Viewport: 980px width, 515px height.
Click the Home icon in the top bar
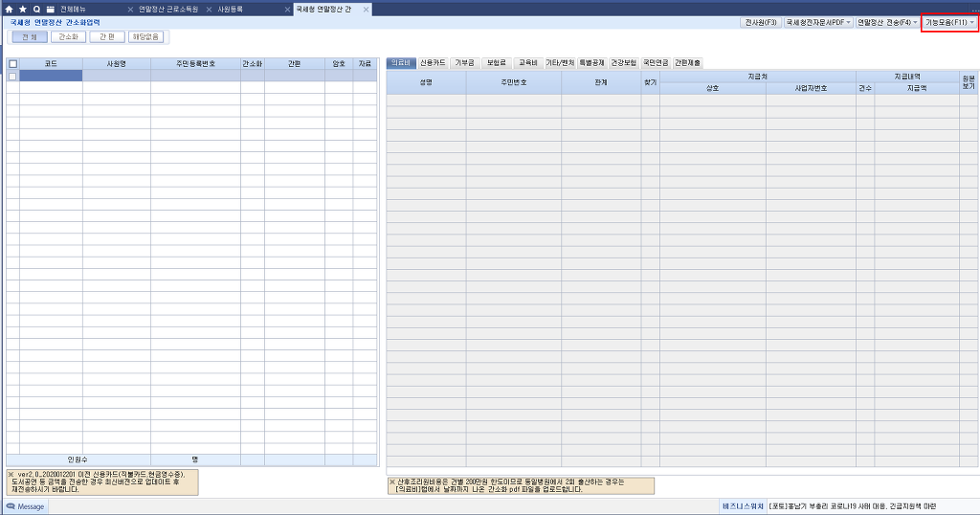(10, 9)
